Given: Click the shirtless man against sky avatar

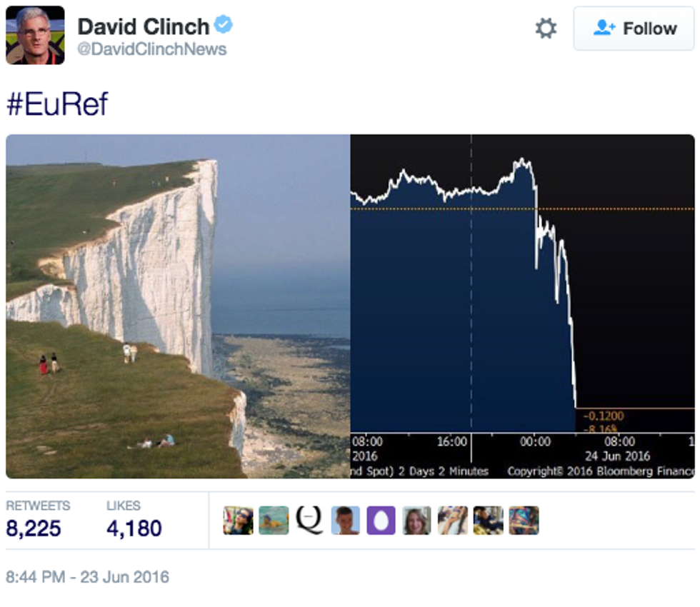Looking at the screenshot, I should (x=345, y=521).
